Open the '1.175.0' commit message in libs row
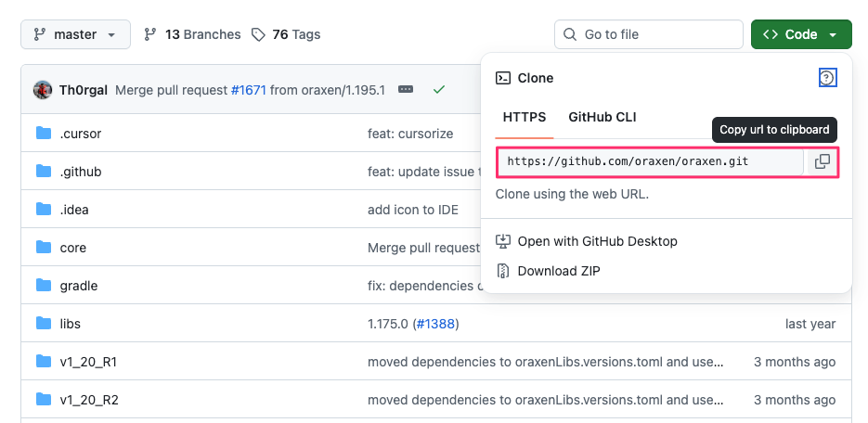Screen dimensions: 868x423 pos(388,324)
